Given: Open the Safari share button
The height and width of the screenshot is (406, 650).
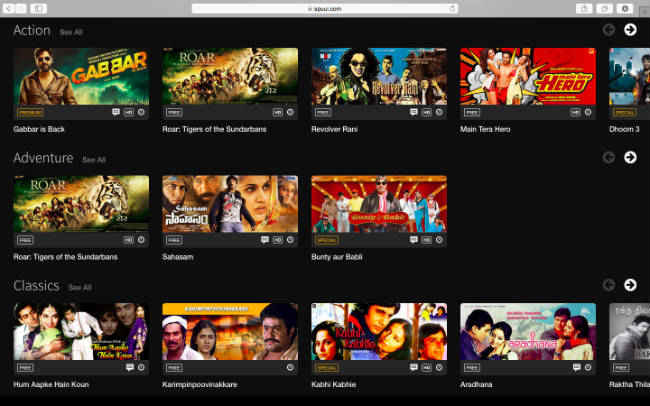Looking at the screenshot, I should coord(584,8).
